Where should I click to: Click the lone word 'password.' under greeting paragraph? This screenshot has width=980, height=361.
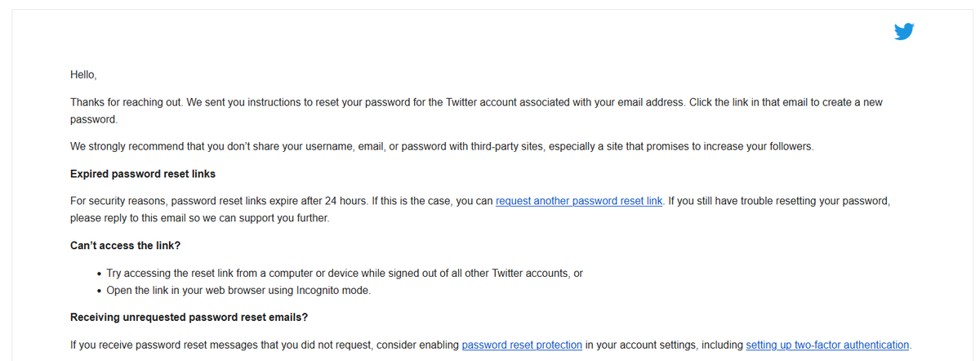coord(94,119)
